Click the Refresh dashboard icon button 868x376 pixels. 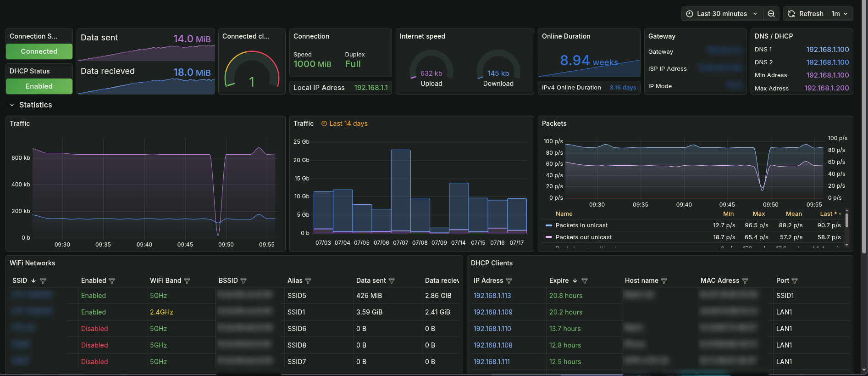click(805, 14)
